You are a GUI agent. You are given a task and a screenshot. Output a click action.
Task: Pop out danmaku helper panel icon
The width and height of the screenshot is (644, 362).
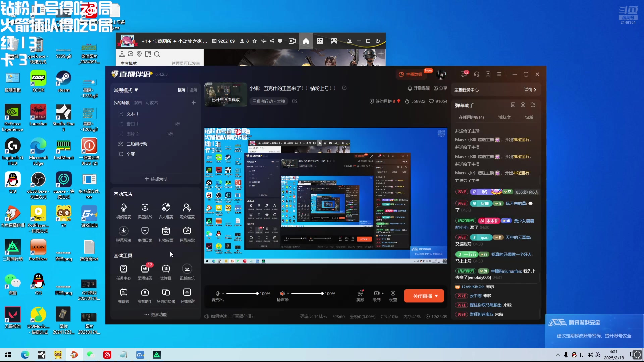coord(533,105)
